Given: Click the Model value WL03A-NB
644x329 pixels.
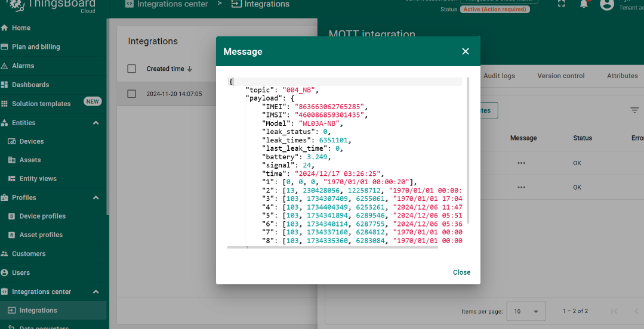Looking at the screenshot, I should pos(321,123).
